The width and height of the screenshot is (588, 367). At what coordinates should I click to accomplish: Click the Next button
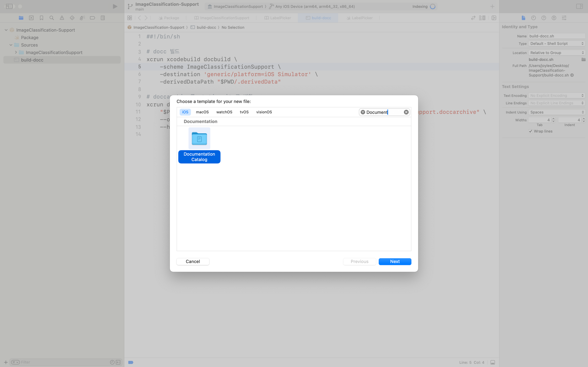[395, 261]
